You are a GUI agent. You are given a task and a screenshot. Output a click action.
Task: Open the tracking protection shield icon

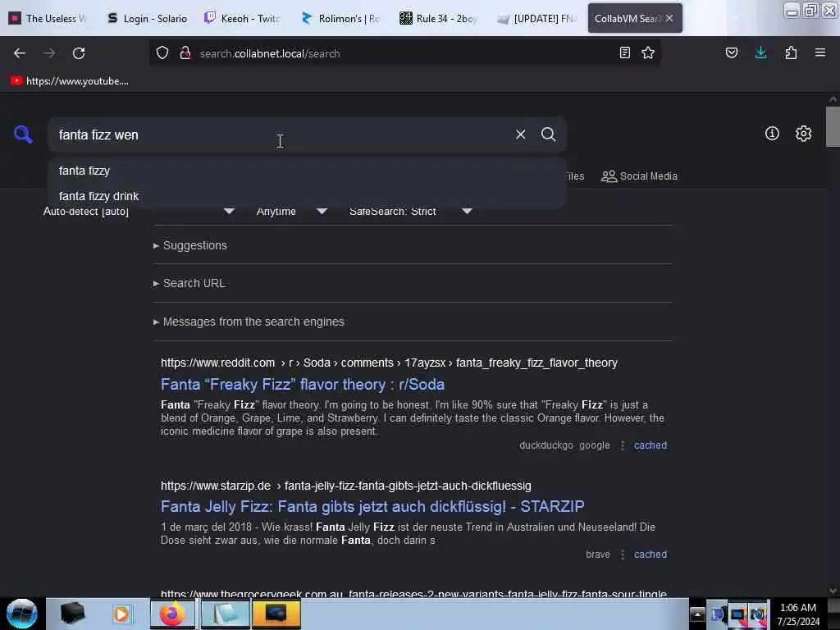162,52
